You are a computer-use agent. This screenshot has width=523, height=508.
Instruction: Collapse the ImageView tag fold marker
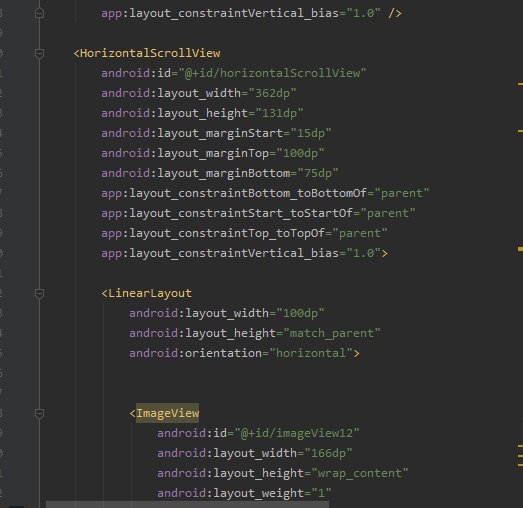pos(39,413)
